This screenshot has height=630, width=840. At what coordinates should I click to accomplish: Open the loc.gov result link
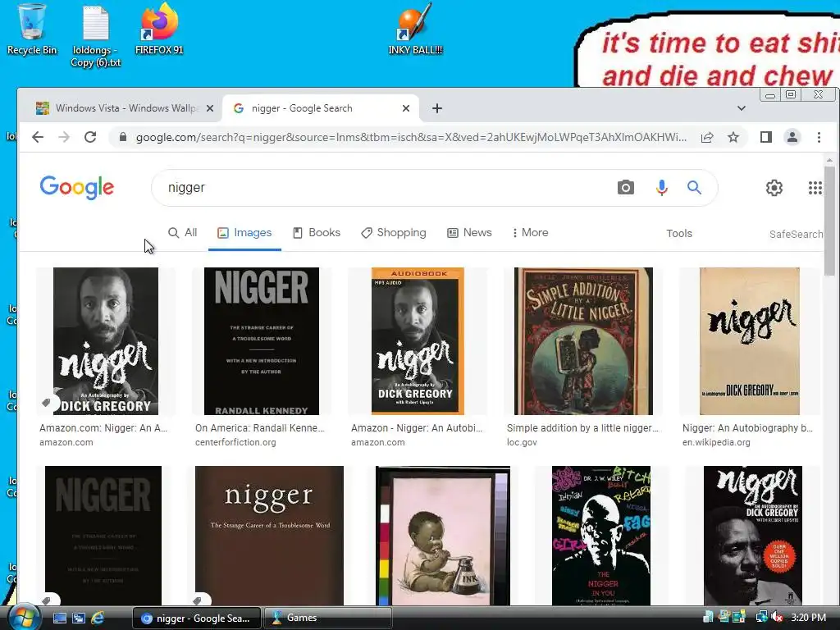tap(522, 442)
